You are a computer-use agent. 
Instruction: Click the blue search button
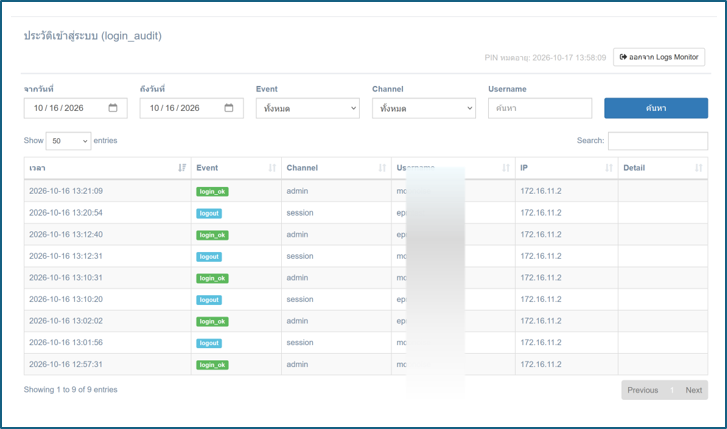656,108
